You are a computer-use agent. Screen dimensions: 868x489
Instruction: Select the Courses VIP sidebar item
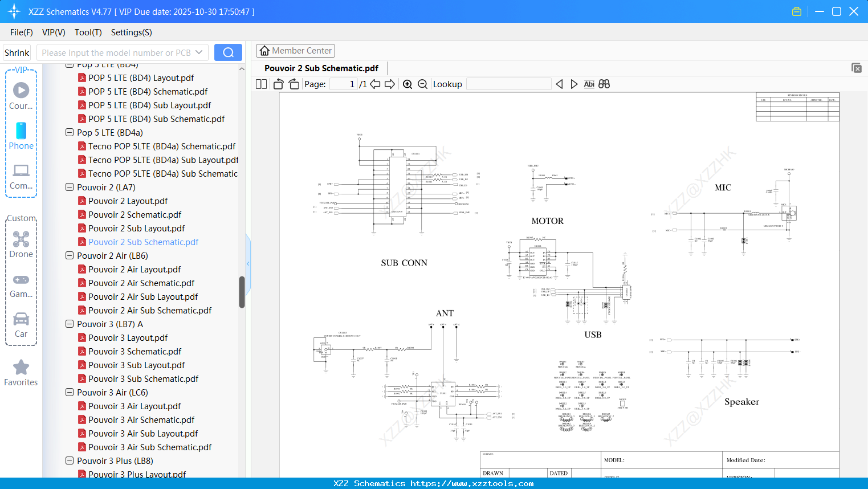click(x=21, y=97)
